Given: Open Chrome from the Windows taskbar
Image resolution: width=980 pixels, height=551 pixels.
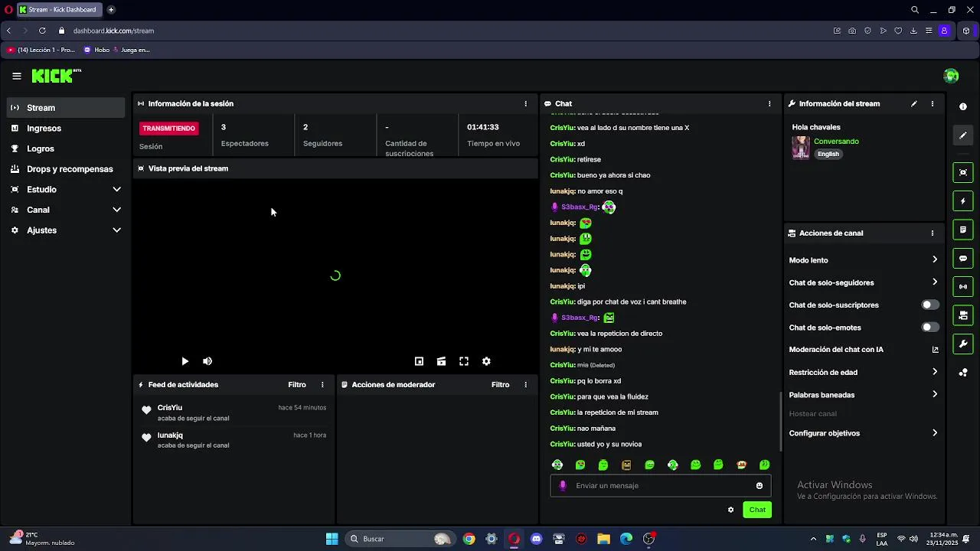Looking at the screenshot, I should point(469,539).
